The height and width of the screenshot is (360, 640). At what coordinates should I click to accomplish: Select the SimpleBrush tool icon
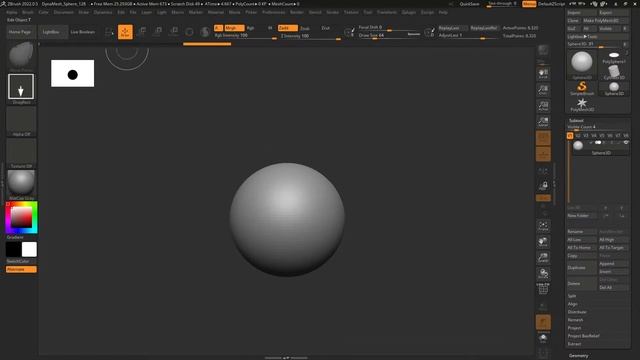pyautogui.click(x=582, y=88)
